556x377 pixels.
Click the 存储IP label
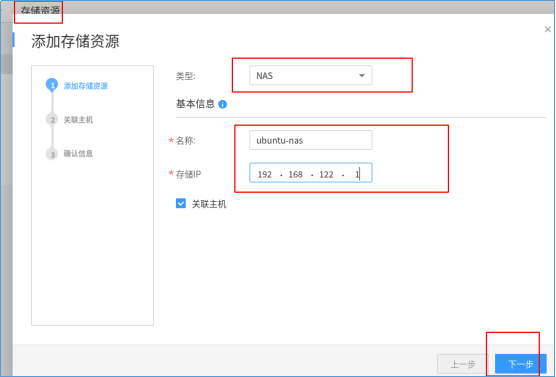(188, 174)
